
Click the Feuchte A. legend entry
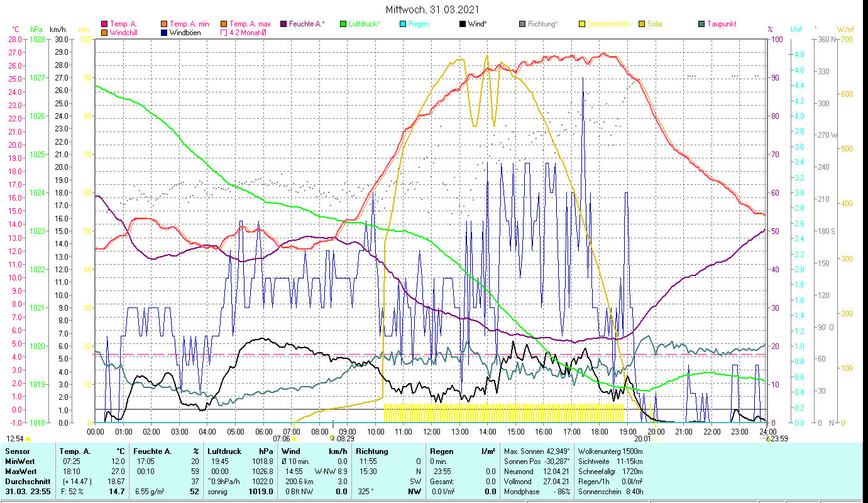307,25
